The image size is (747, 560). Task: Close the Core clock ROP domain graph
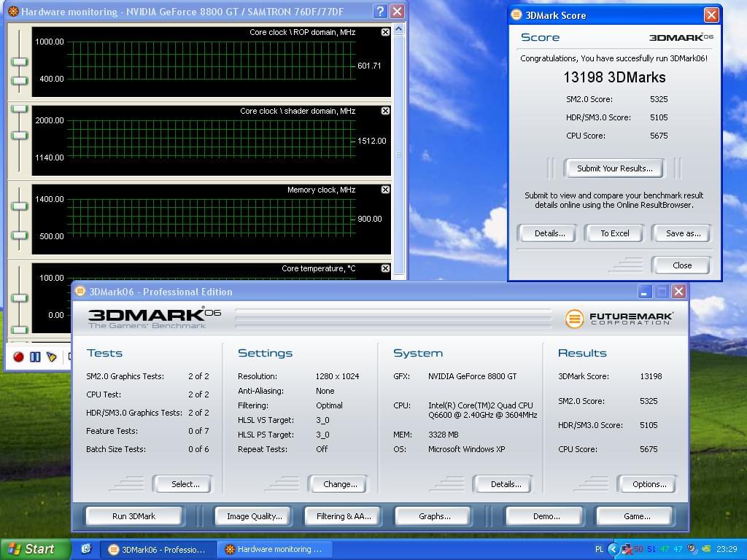pyautogui.click(x=385, y=32)
